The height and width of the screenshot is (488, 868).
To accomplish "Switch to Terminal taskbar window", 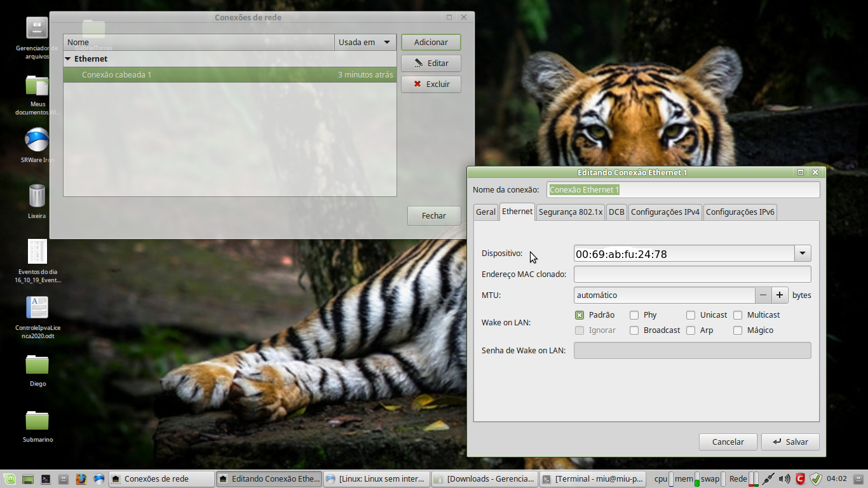I will tap(592, 479).
